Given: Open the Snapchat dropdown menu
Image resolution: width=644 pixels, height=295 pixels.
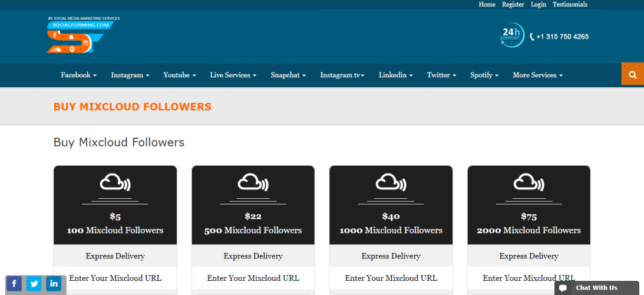Looking at the screenshot, I should pos(288,75).
